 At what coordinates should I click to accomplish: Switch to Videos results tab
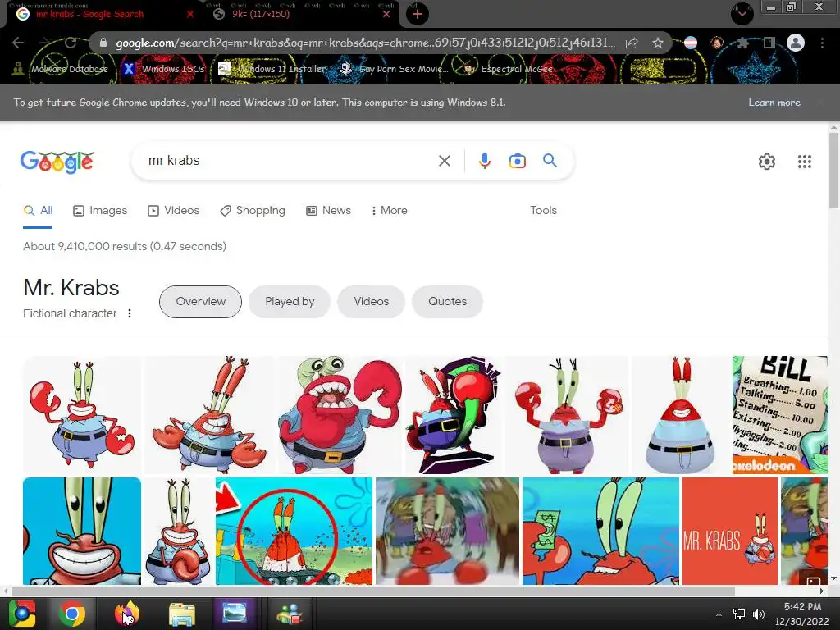174,211
